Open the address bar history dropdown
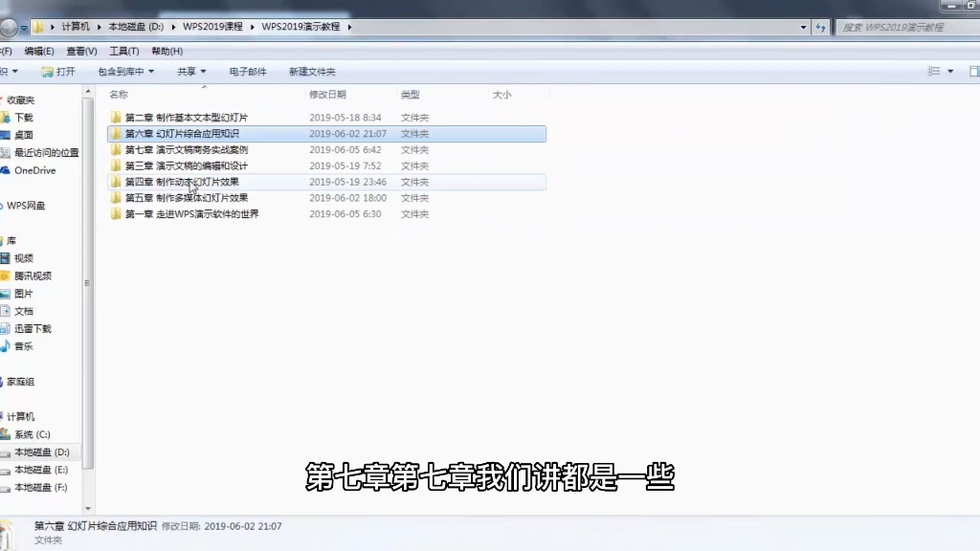980x551 pixels. point(805,26)
